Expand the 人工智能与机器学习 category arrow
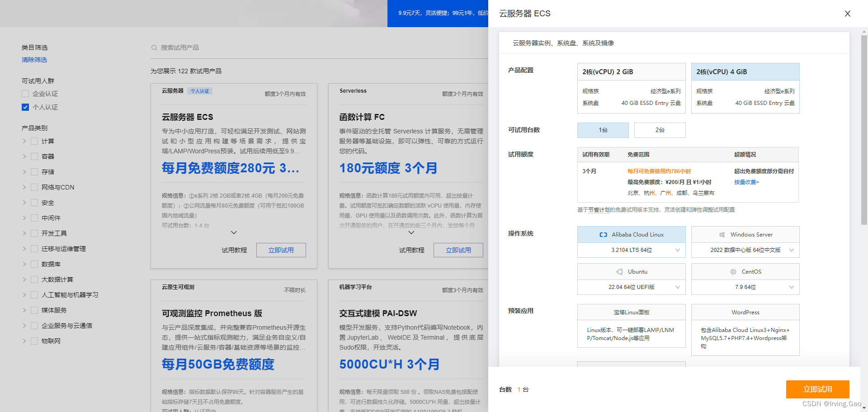 (24, 295)
